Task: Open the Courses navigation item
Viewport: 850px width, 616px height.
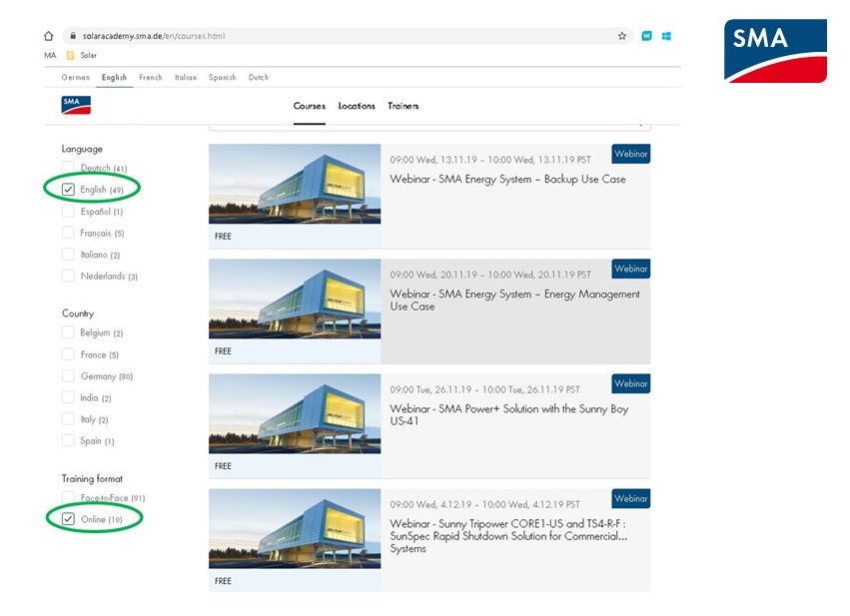Action: pos(310,106)
